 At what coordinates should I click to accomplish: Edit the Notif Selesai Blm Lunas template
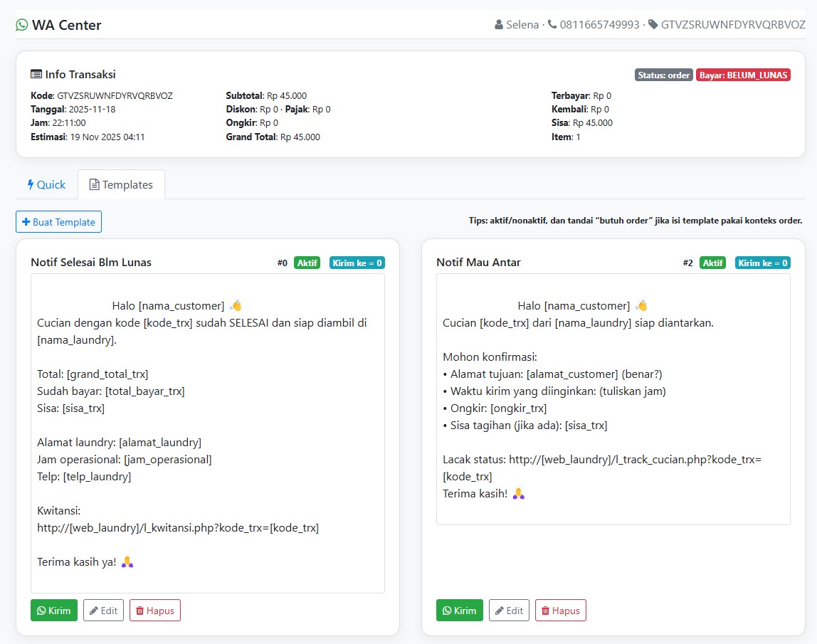(103, 611)
